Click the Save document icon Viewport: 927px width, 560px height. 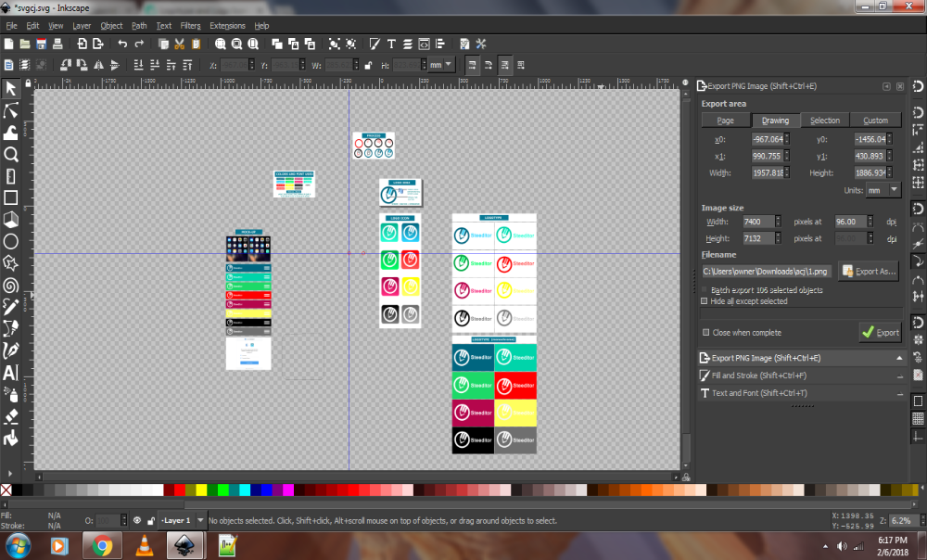click(41, 44)
